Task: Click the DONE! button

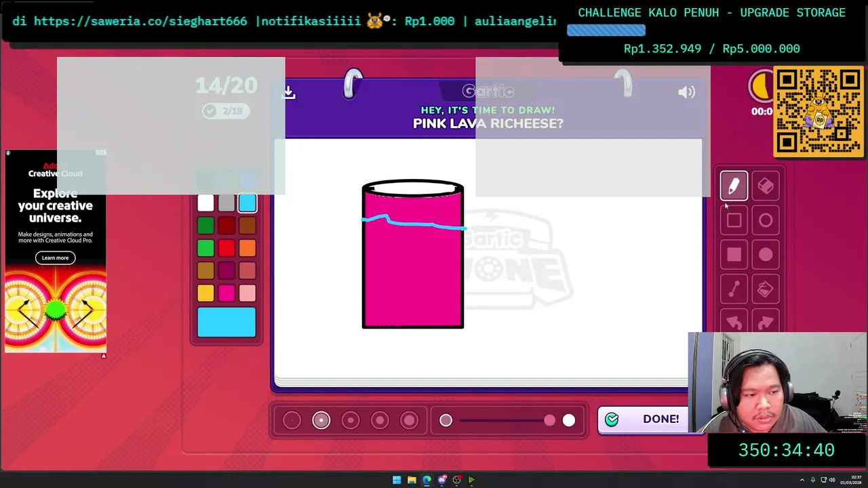Action: point(643,419)
